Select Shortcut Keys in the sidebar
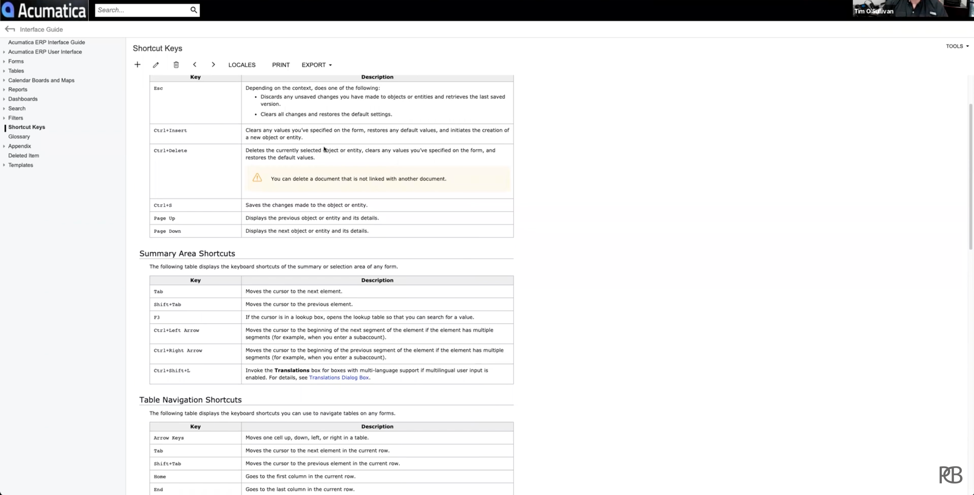The width and height of the screenshot is (974, 495). coord(27,127)
